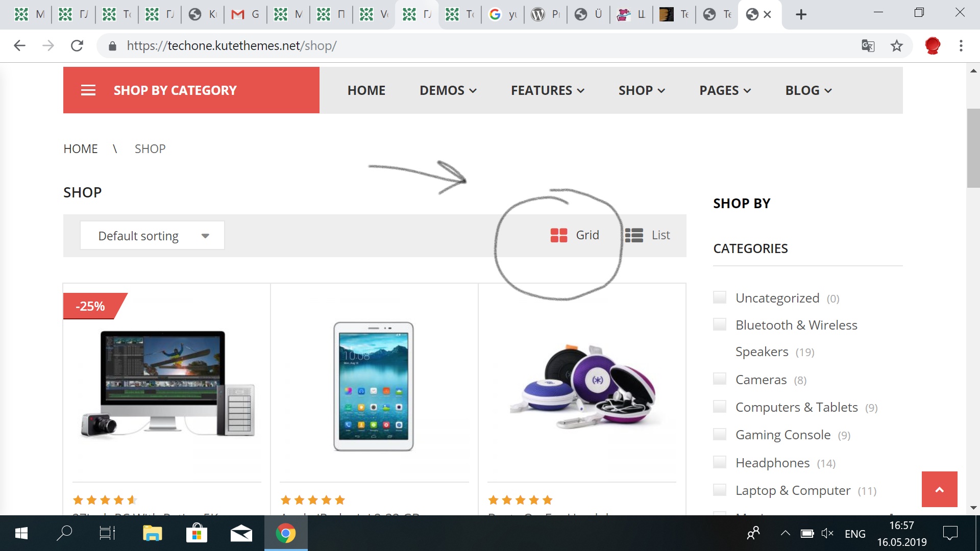The height and width of the screenshot is (551, 980).
Task: Click the browser forward arrow
Action: tap(48, 46)
